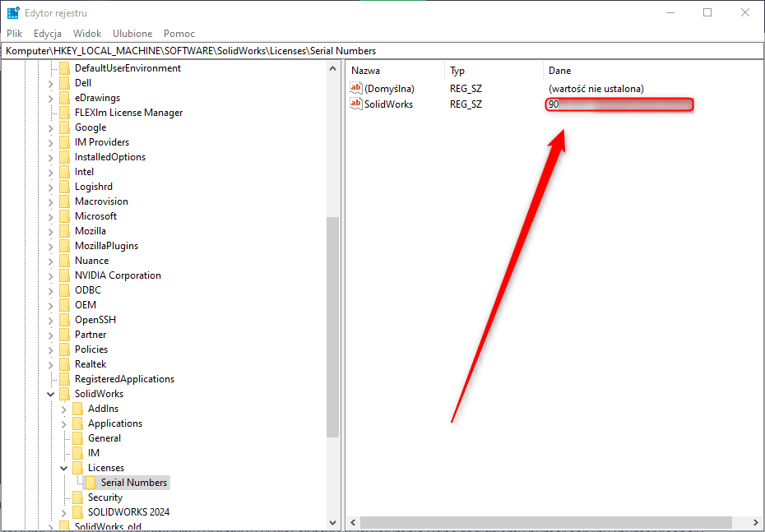Click the SolidWorks data value starting with 90
Image resolution: width=765 pixels, height=532 pixels.
(619, 104)
